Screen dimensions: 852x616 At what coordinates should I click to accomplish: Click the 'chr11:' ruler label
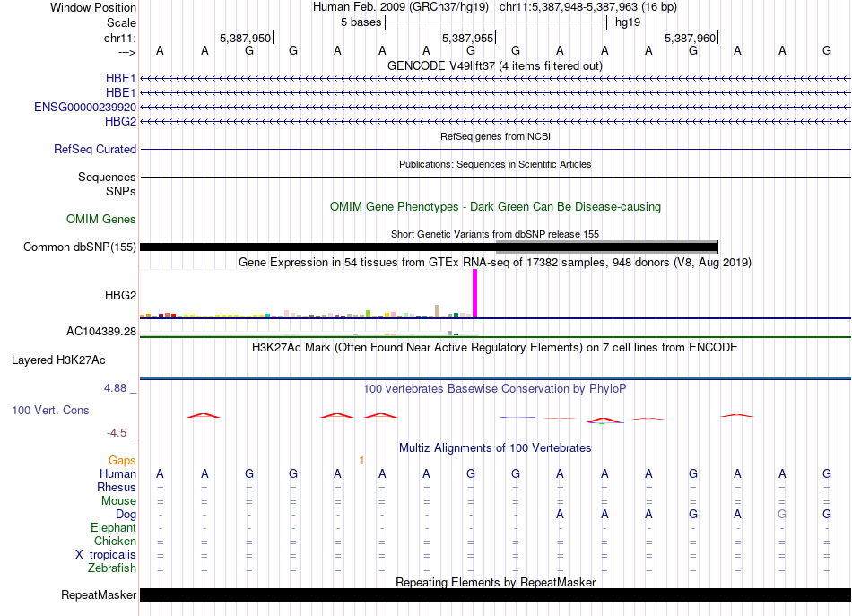(120, 38)
